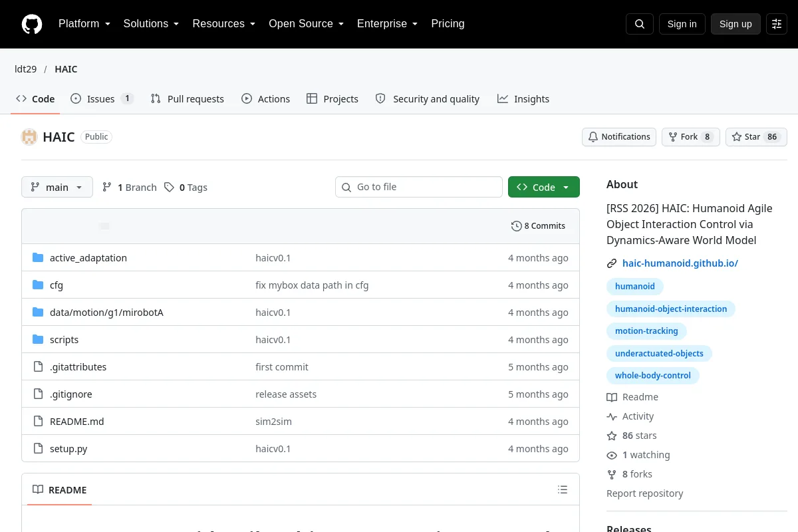Star the HAIC repository
The image size is (798, 532).
click(x=756, y=137)
